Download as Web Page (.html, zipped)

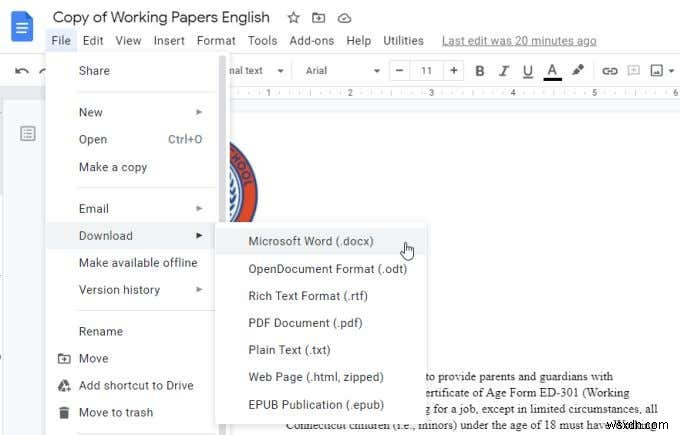tap(321, 377)
